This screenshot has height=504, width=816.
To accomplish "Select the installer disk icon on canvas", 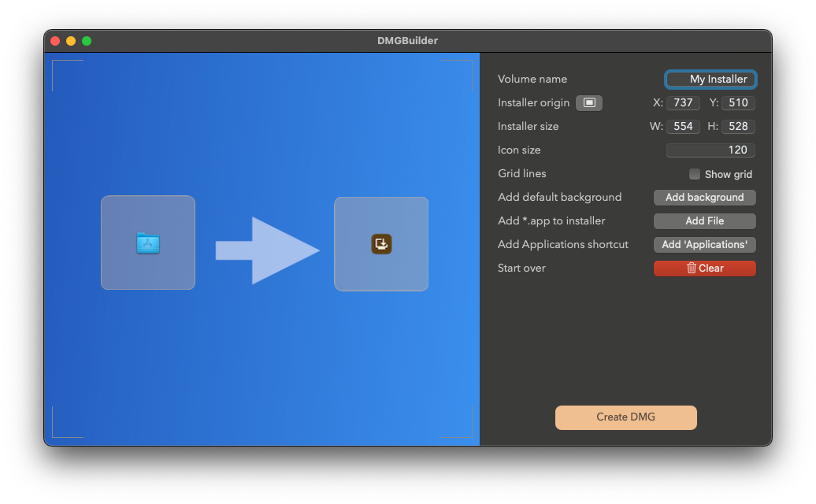I will pos(381,244).
